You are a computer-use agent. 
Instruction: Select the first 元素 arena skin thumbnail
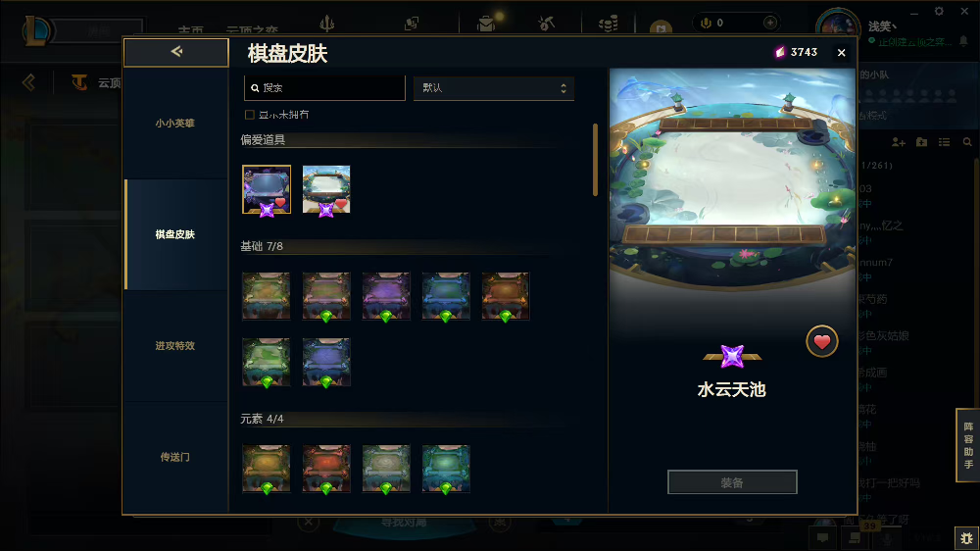tap(267, 469)
